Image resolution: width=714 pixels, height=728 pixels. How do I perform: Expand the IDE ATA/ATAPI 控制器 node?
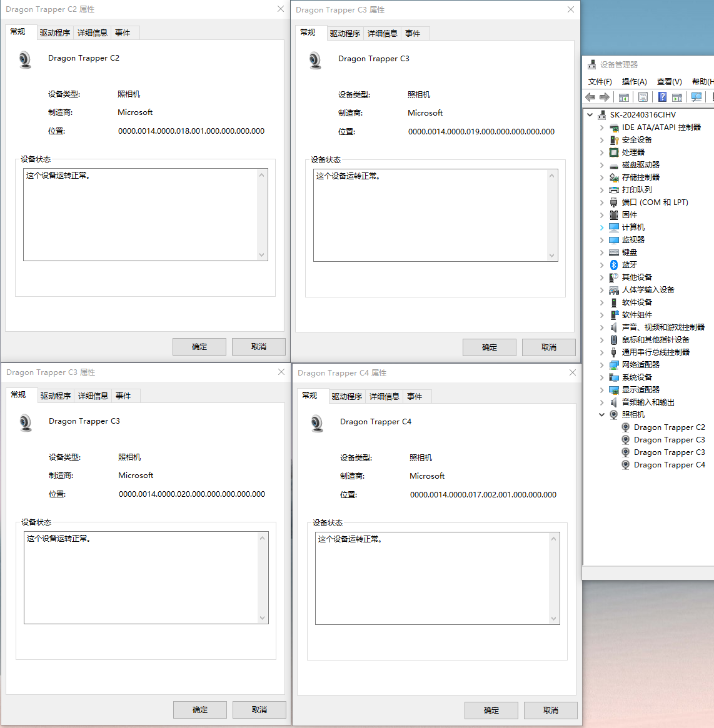(601, 127)
